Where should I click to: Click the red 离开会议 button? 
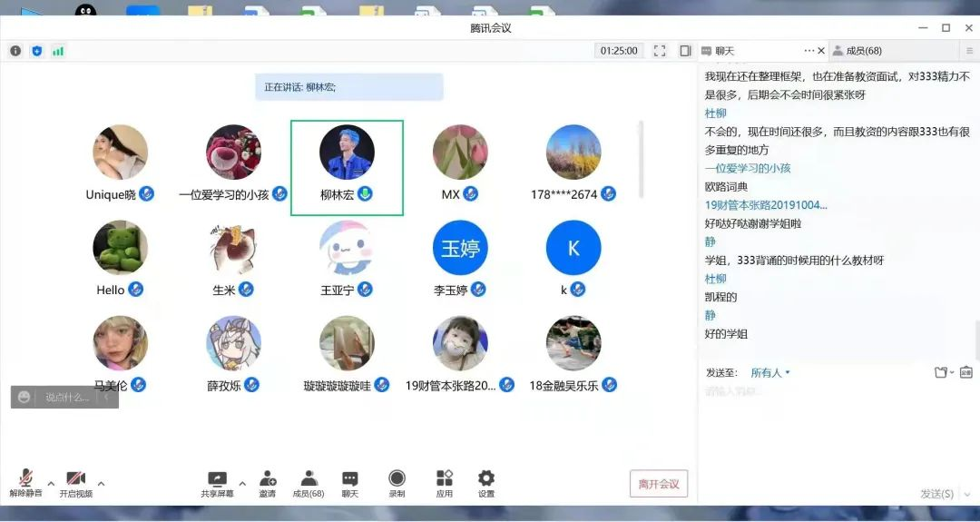tap(658, 484)
